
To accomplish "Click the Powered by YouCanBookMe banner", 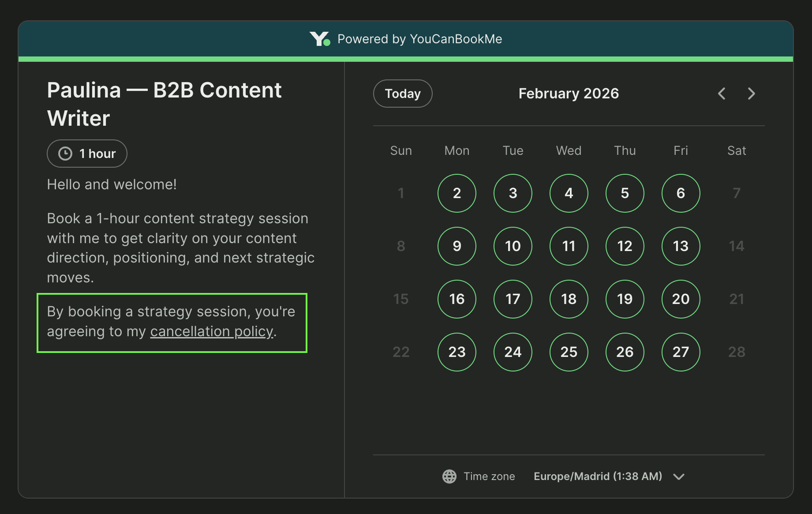I will point(406,39).
